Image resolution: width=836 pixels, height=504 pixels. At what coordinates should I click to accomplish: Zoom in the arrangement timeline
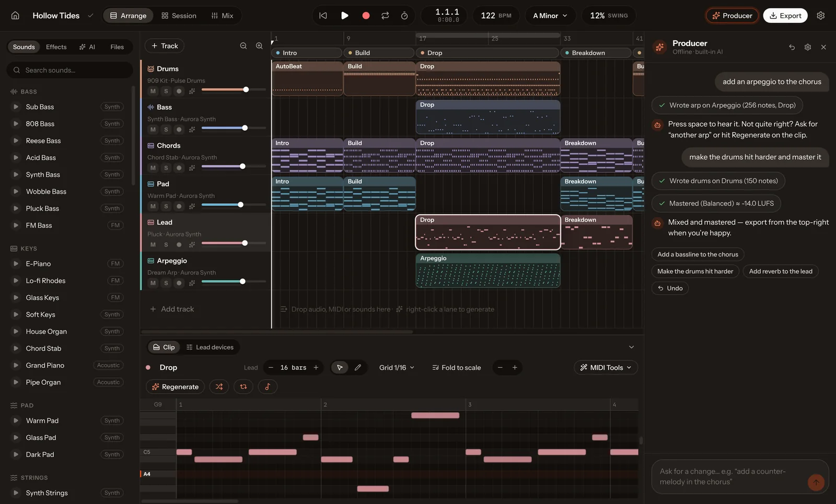pos(259,46)
